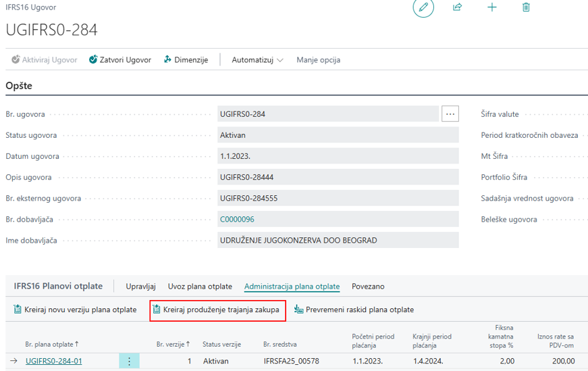Viewport: 588px width, 371px height.
Task: Click Kreiraj novu verziju plana otplate
Action: (75, 310)
